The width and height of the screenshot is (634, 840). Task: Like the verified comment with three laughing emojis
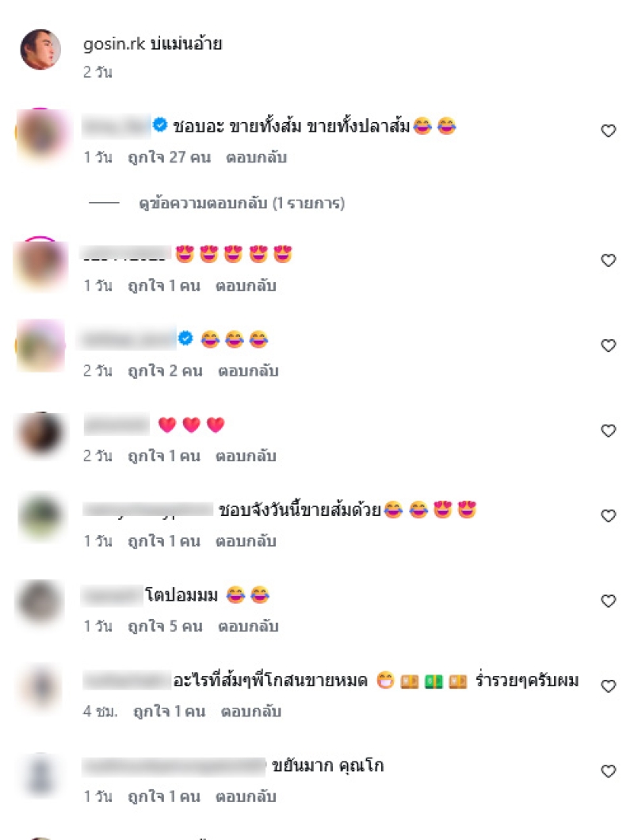[609, 346]
